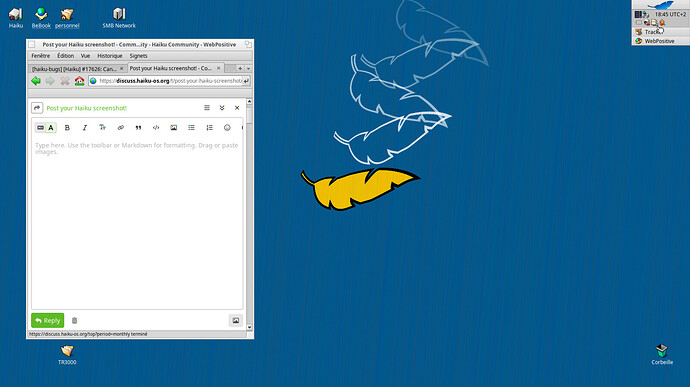Viewport: 690px width, 387px height.
Task: Insert a bulleted list
Action: [191, 128]
